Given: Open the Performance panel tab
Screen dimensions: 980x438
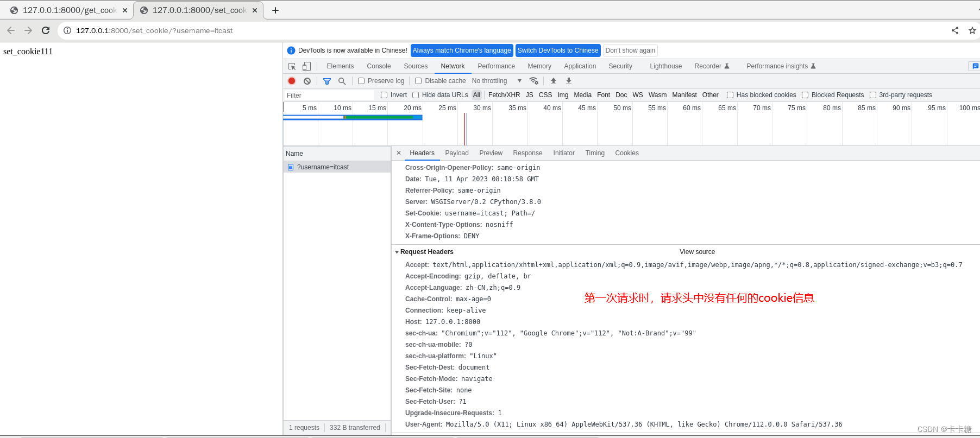Looking at the screenshot, I should click(x=496, y=66).
